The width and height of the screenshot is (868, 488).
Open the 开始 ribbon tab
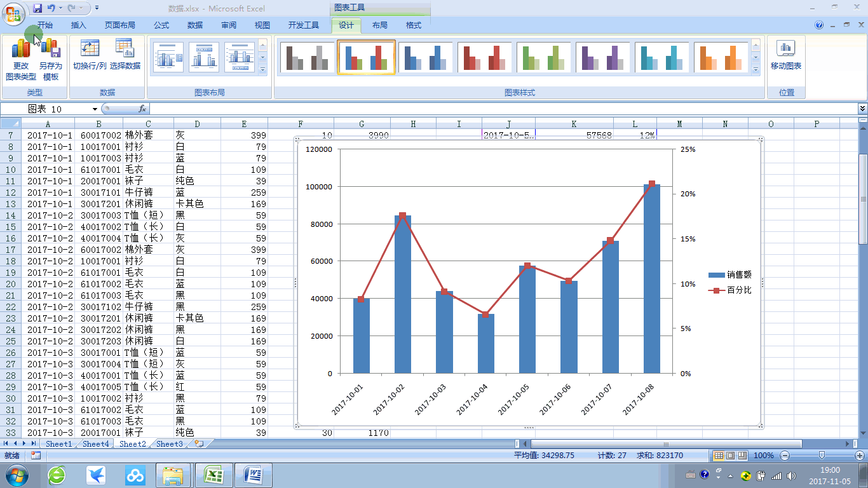[x=45, y=25]
